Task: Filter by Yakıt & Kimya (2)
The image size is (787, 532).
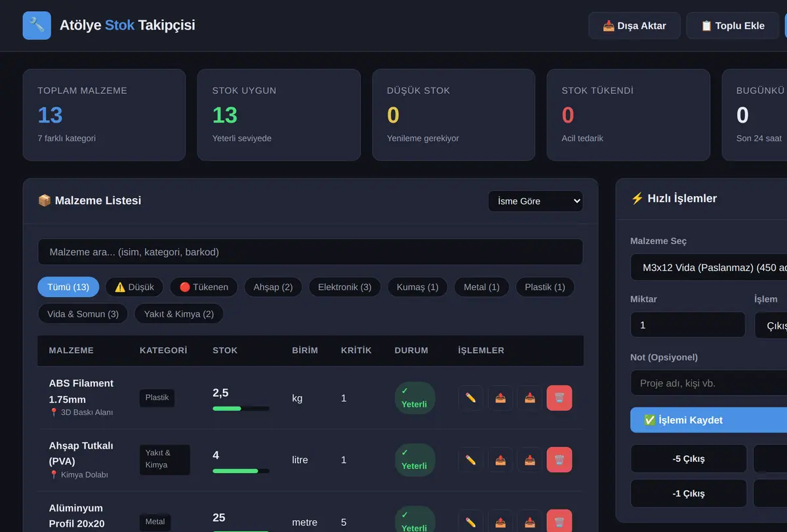Action: [179, 314]
